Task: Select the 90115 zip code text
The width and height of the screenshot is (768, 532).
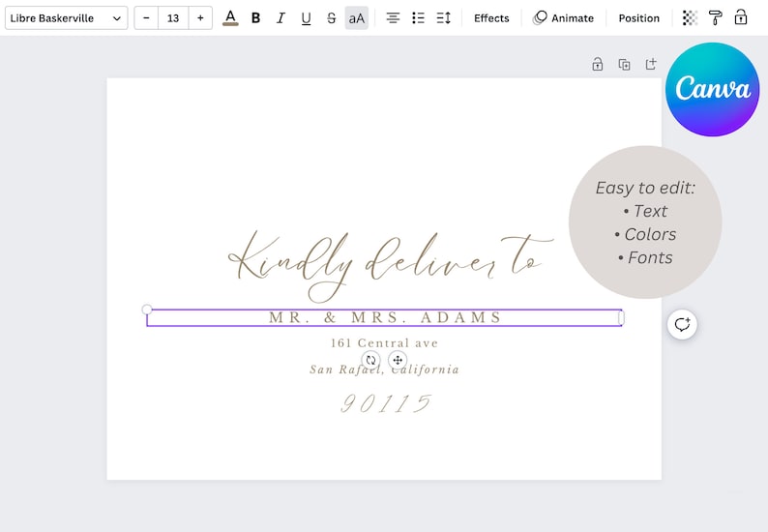Action: coord(386,403)
